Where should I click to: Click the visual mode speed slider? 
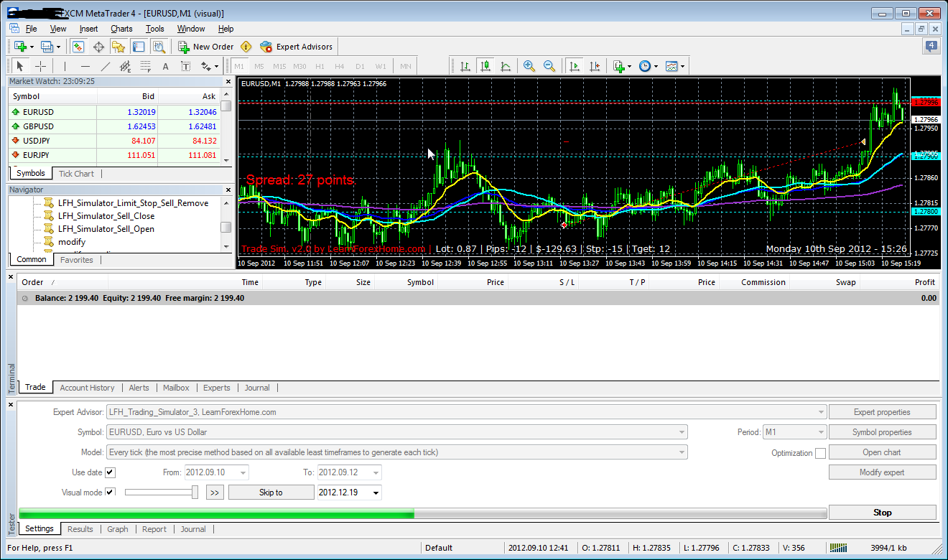coord(162,492)
